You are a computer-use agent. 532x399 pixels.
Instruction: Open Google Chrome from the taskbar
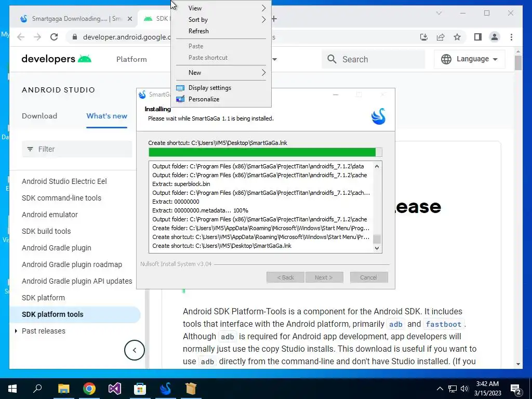[89, 389]
